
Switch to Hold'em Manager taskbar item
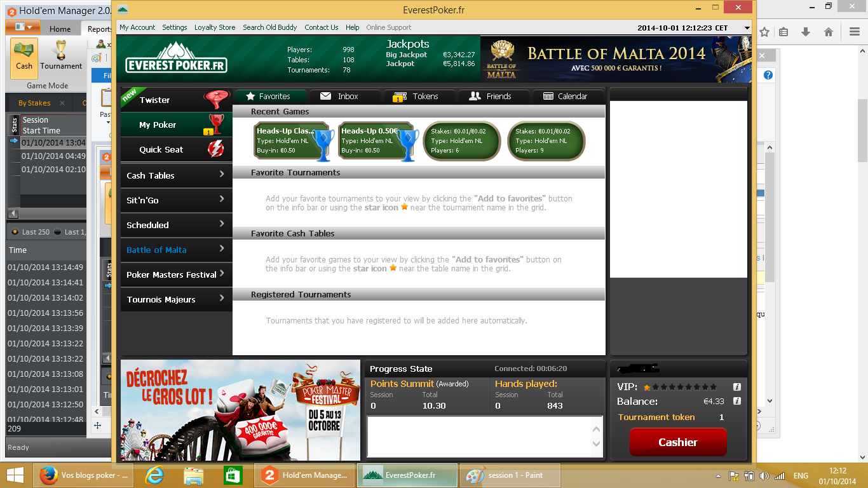[304, 475]
